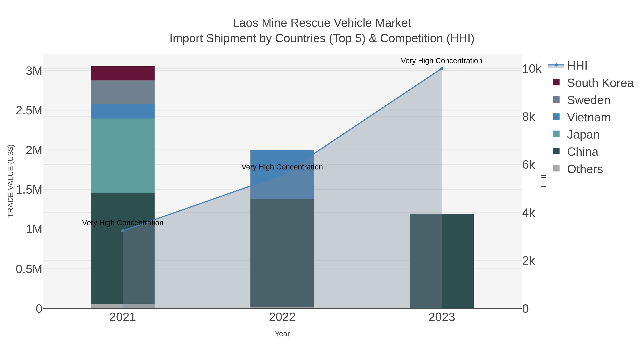Toggle the Sweden legend entry

[582, 100]
